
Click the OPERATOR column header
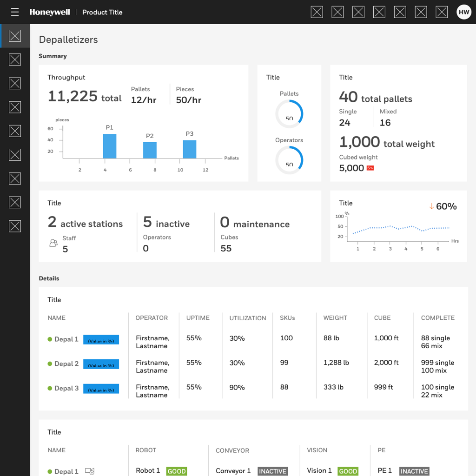[x=152, y=318]
